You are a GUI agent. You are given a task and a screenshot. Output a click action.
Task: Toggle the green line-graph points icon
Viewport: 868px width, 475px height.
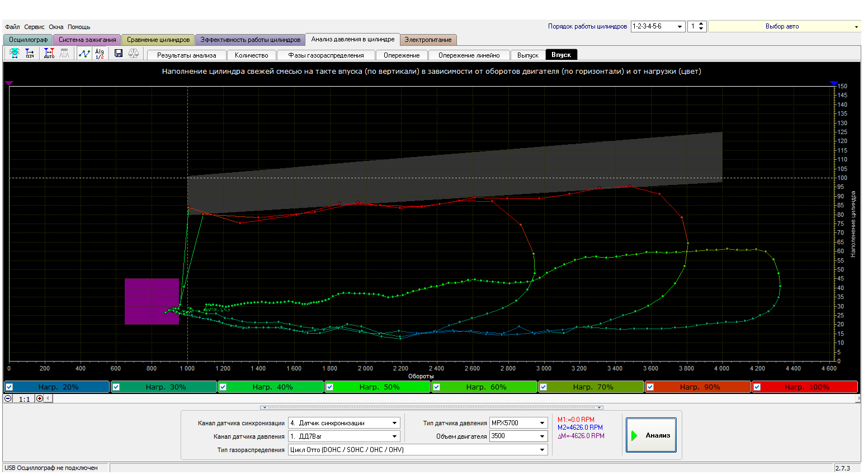pyautogui.click(x=84, y=54)
